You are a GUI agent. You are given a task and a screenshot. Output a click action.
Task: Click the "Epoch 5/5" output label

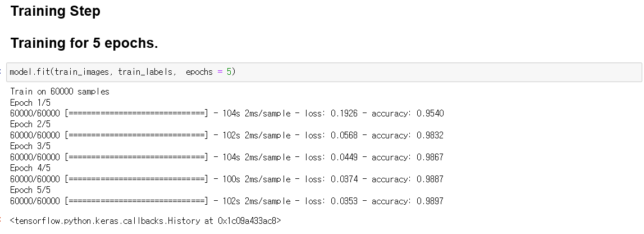click(30, 190)
